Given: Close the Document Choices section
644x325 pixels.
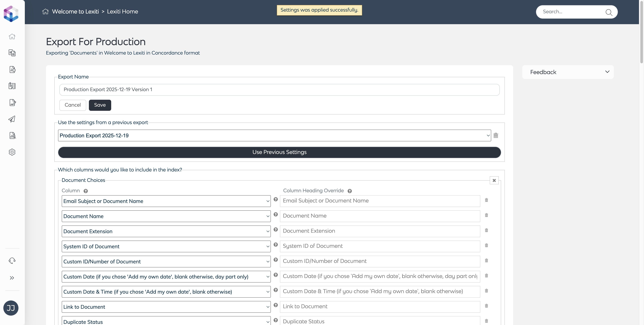Looking at the screenshot, I should click(494, 180).
